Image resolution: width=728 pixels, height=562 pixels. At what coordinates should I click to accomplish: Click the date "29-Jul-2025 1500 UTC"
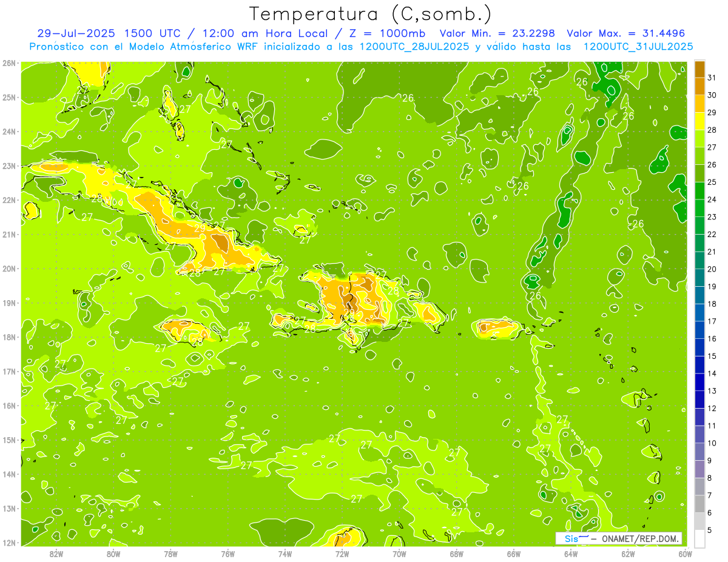tap(109, 33)
